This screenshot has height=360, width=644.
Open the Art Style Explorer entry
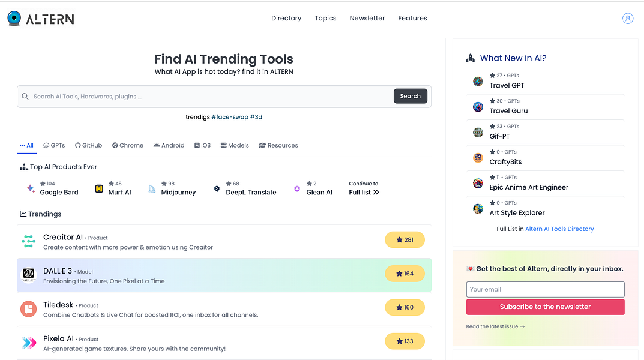(517, 212)
